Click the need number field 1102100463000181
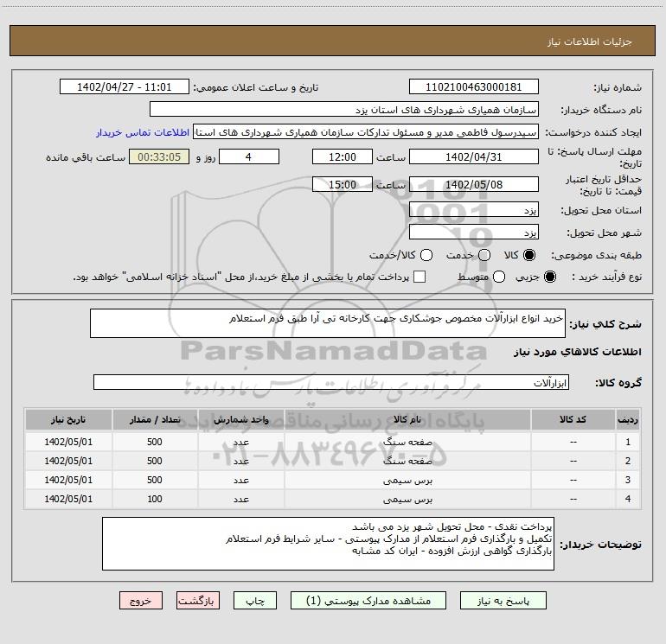 pos(474,87)
